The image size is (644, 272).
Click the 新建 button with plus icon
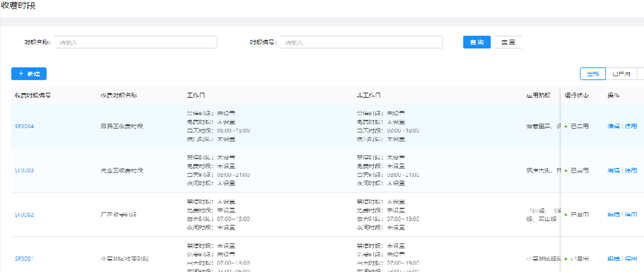pyautogui.click(x=29, y=74)
